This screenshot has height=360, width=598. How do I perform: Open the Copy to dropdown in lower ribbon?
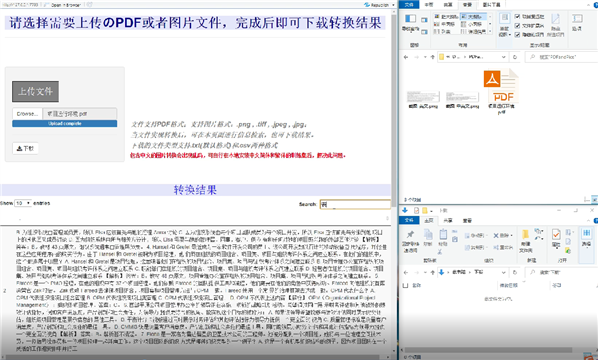point(477,248)
